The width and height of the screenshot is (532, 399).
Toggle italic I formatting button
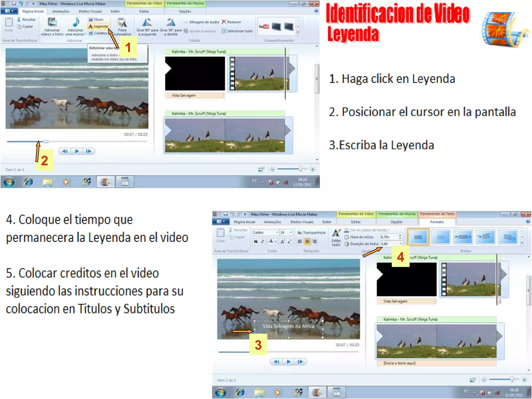[263, 242]
